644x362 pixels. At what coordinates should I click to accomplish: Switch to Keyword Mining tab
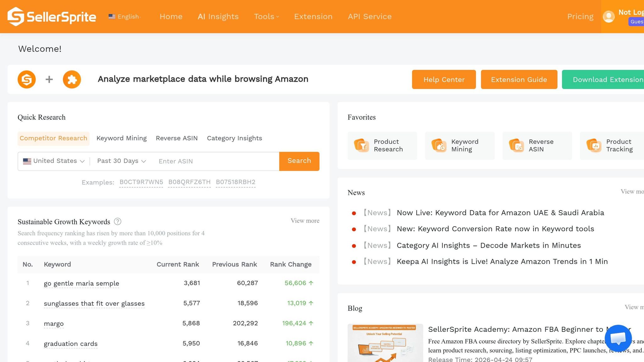coord(122,138)
